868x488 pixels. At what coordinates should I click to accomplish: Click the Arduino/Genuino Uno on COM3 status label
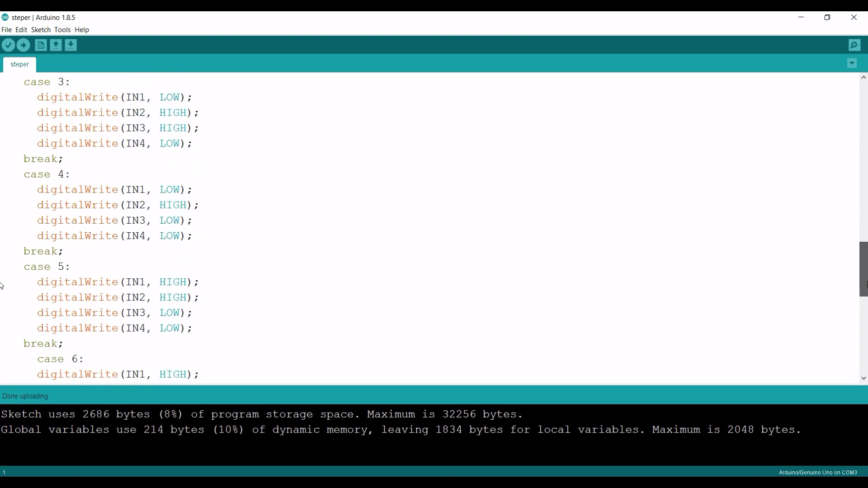point(818,473)
